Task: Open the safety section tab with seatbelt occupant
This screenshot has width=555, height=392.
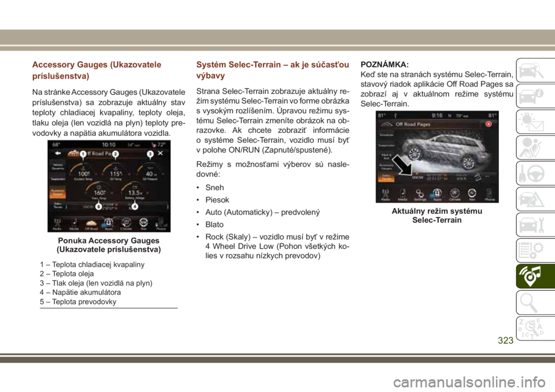Action: point(535,147)
